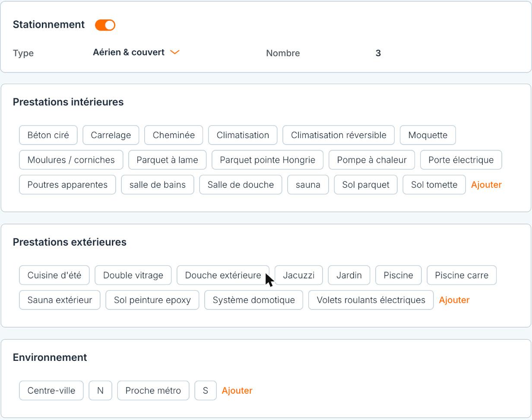532x420 pixels.
Task: Click the Jardin tag
Action: click(349, 275)
